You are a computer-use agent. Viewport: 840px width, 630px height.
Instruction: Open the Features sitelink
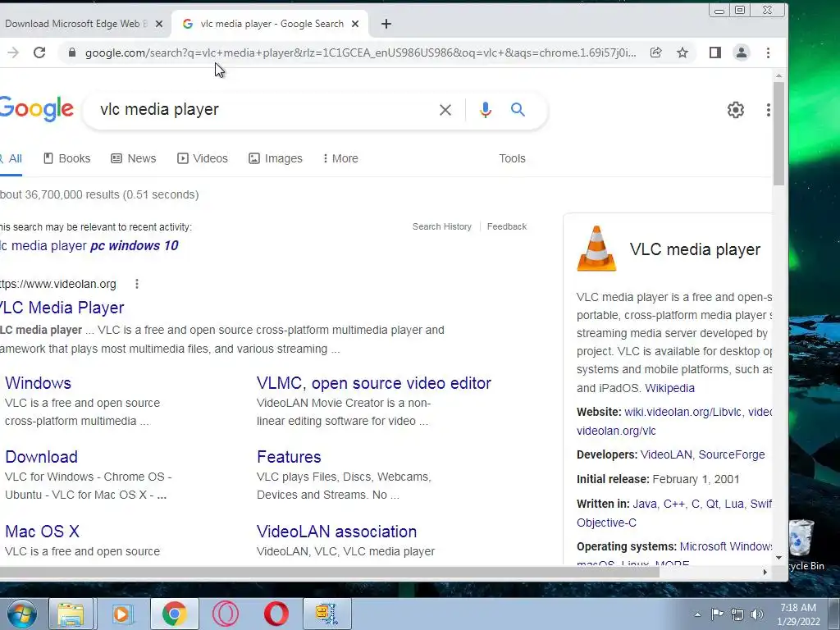(289, 457)
